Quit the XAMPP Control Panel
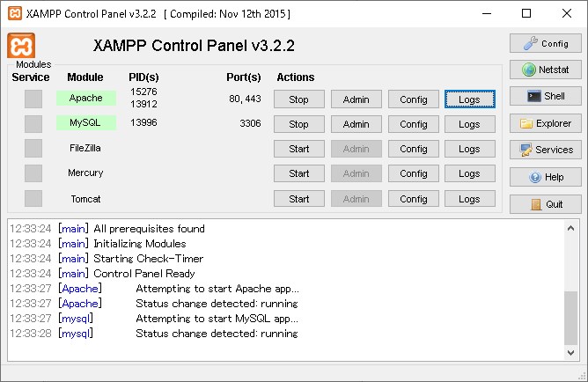 (x=545, y=204)
